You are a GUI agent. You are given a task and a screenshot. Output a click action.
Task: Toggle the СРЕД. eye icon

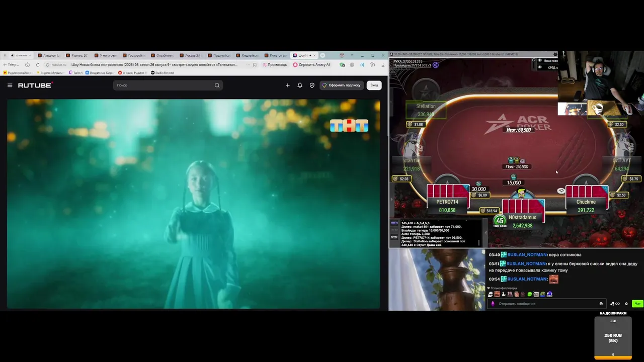click(x=540, y=67)
